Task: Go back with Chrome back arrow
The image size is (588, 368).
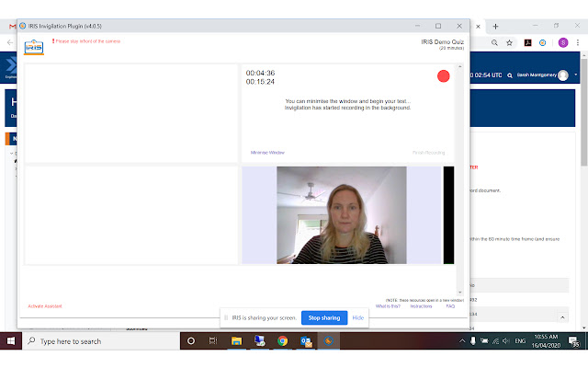Action: tap(10, 42)
